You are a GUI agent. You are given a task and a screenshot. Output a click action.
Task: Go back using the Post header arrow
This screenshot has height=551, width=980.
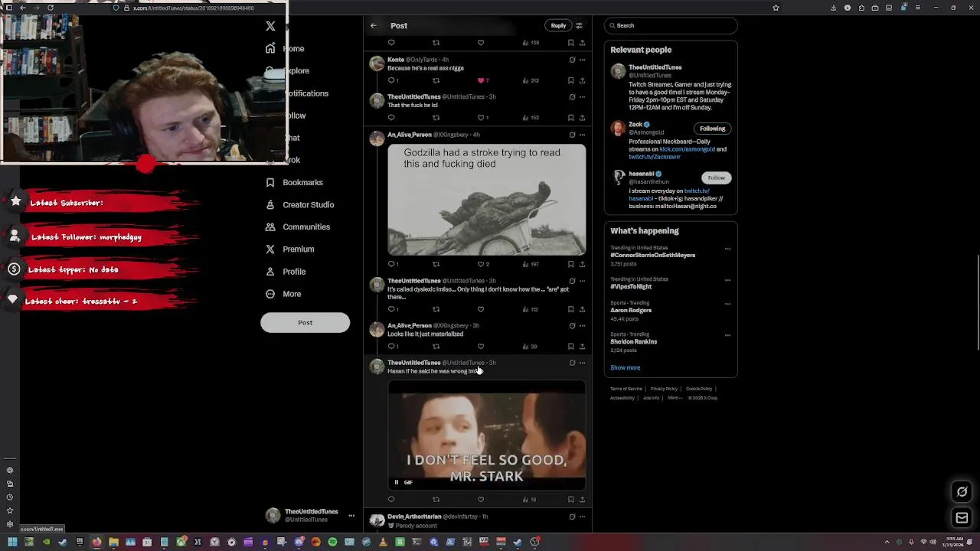click(x=374, y=25)
